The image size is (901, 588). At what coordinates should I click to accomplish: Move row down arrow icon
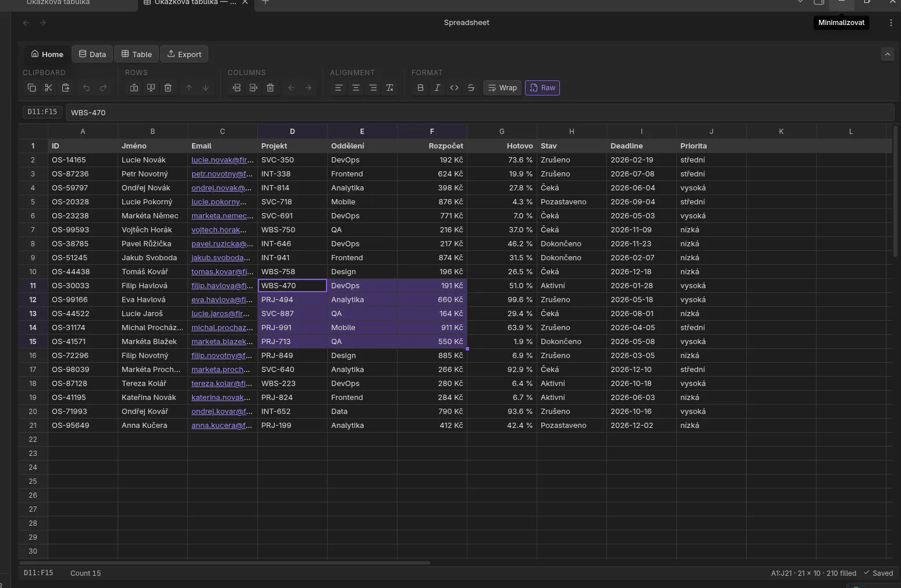pos(205,88)
